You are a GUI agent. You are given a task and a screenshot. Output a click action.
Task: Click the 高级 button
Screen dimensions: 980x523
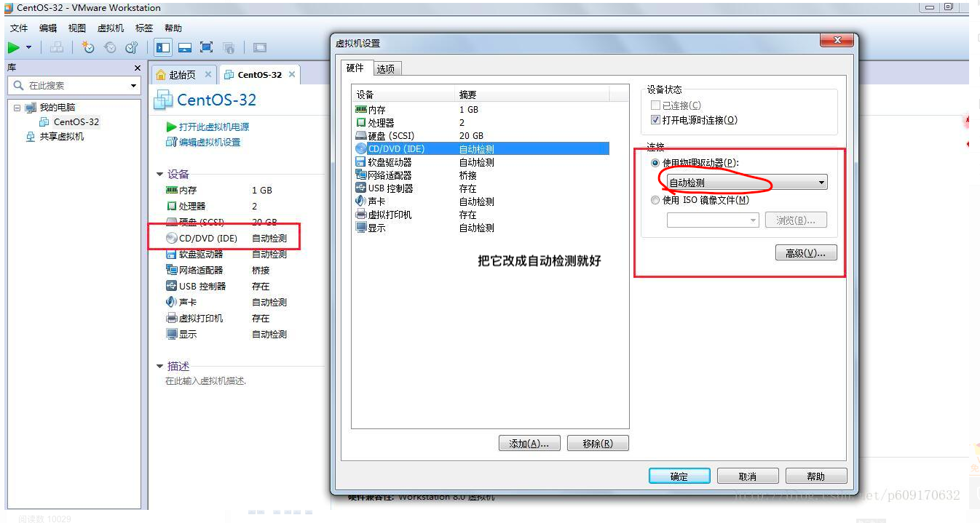coord(806,253)
